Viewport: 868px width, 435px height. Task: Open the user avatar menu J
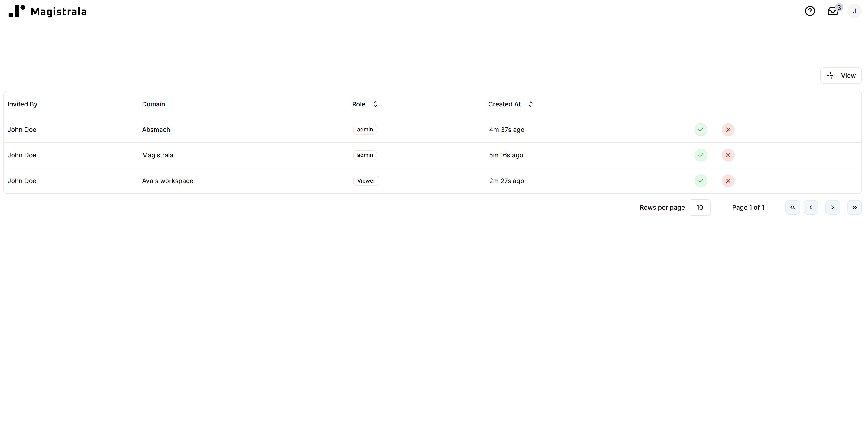click(x=854, y=11)
